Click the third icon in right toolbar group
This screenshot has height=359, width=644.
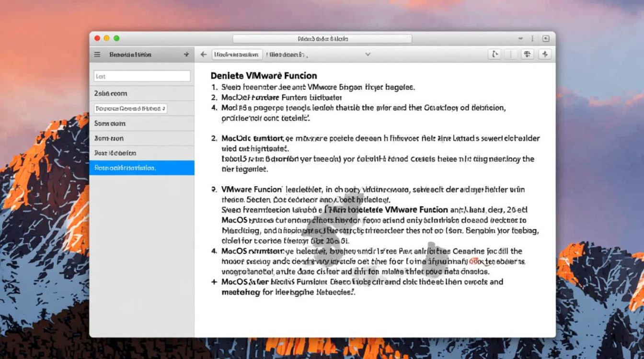(527, 55)
